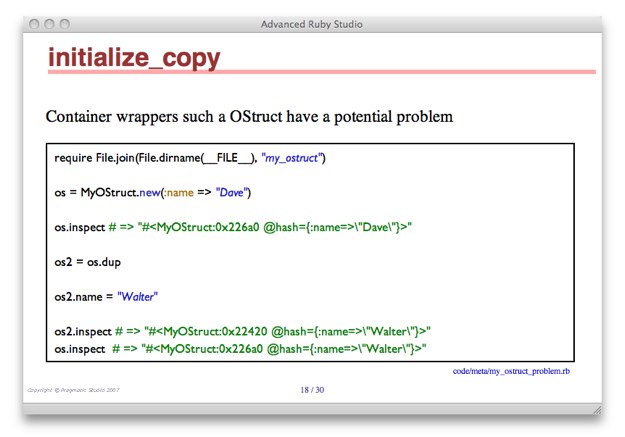Click the os2 = os.dup line
This screenshot has height=437, width=625.
coord(90,262)
